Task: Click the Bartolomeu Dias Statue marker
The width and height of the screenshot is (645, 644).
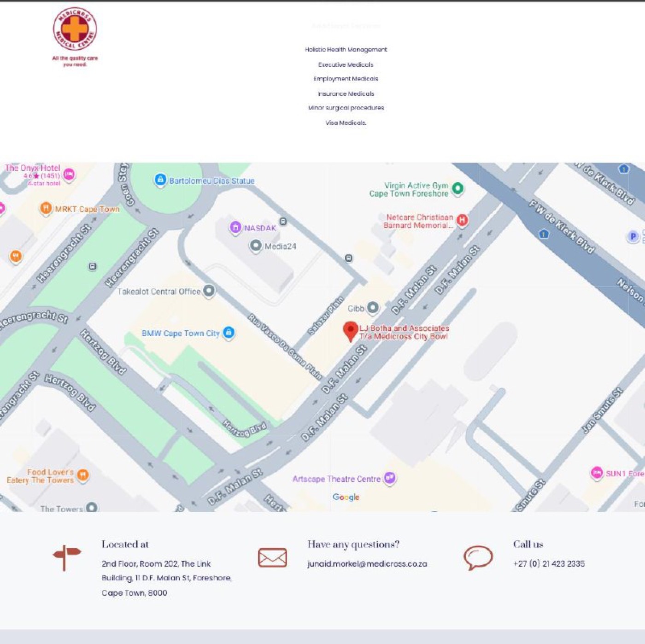Action: click(x=160, y=178)
